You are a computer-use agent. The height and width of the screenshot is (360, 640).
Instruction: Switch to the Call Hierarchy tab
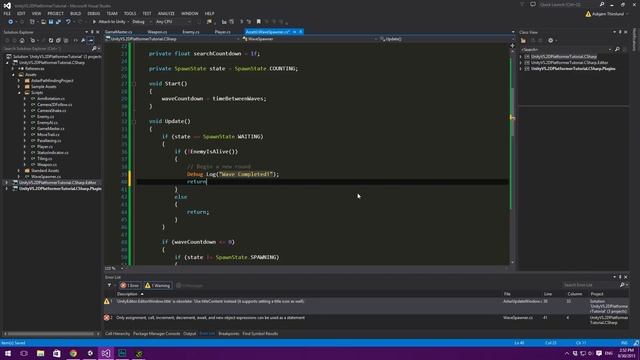(118, 334)
